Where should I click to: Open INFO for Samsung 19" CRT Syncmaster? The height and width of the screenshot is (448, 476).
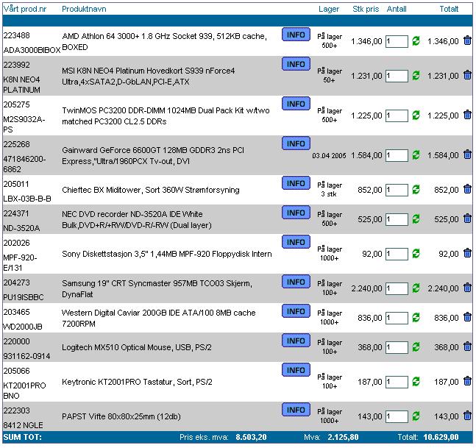[296, 282]
